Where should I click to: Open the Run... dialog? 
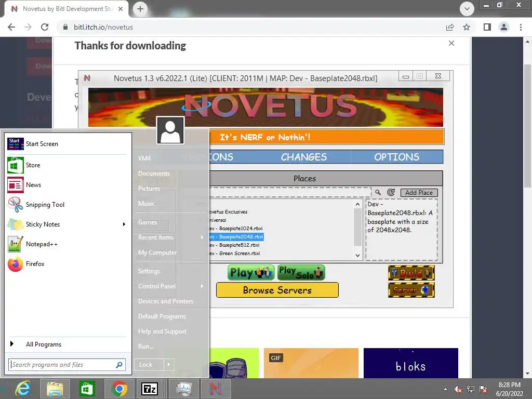coord(145,347)
